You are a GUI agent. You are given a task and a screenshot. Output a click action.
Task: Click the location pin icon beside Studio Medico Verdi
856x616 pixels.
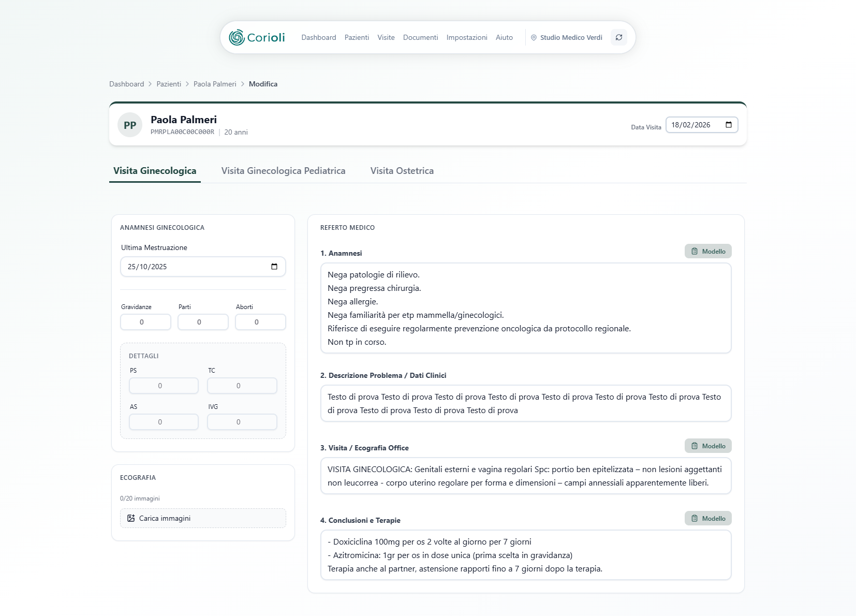[x=534, y=38]
